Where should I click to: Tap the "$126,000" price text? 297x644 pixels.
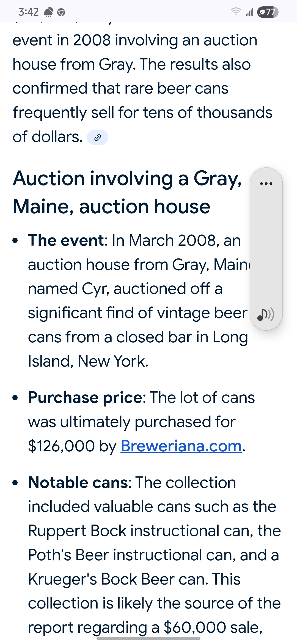point(62,446)
